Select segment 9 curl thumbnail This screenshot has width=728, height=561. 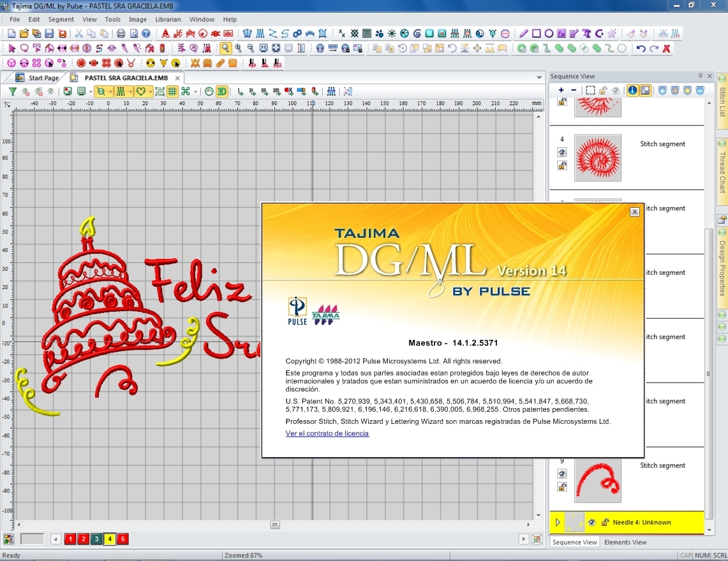coord(598,481)
